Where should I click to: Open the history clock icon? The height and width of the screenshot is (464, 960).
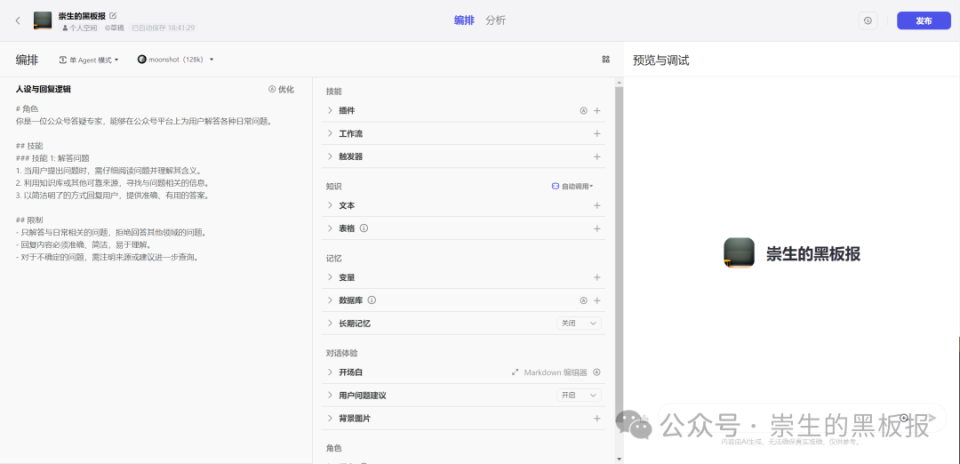868,21
